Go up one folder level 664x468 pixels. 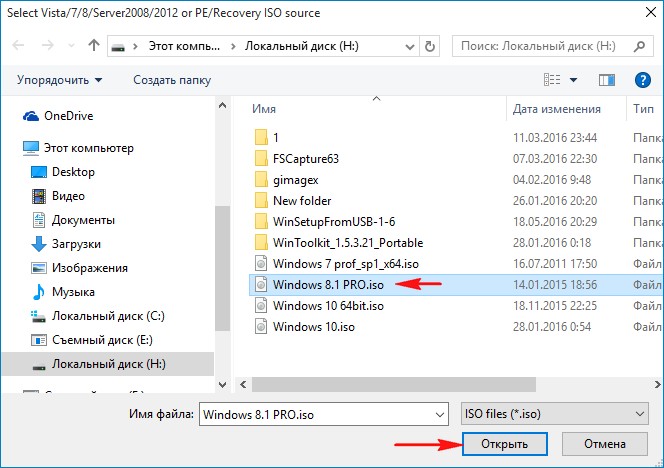[94, 45]
